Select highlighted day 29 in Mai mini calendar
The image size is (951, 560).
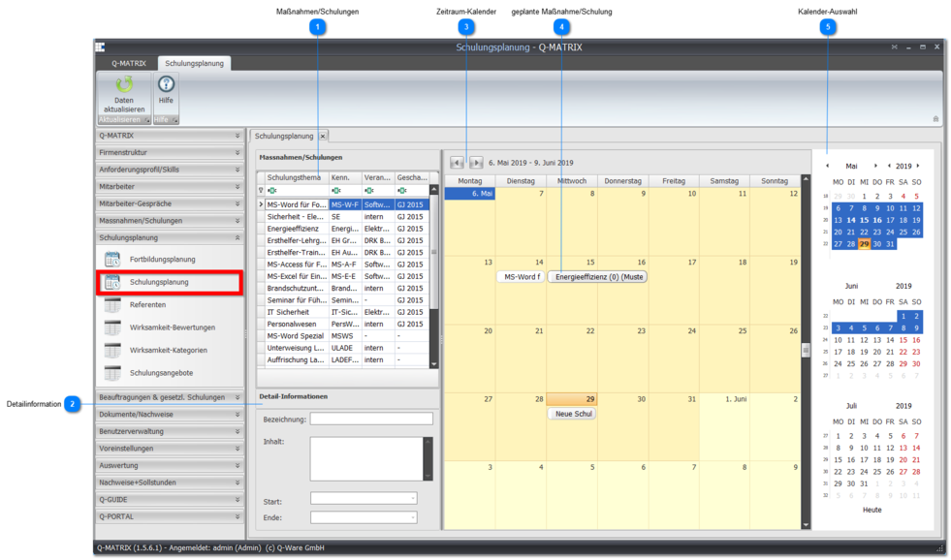(864, 244)
